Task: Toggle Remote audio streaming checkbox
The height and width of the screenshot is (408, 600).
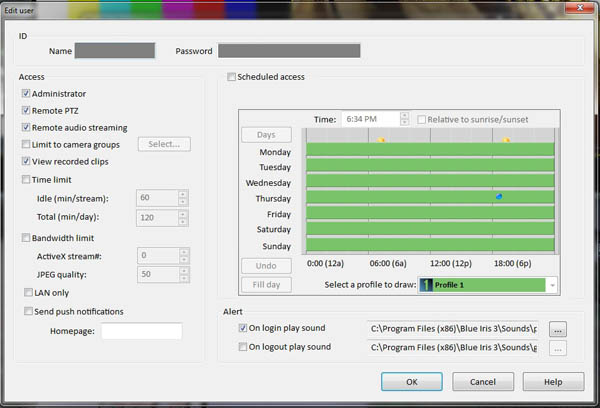Action: (x=26, y=127)
